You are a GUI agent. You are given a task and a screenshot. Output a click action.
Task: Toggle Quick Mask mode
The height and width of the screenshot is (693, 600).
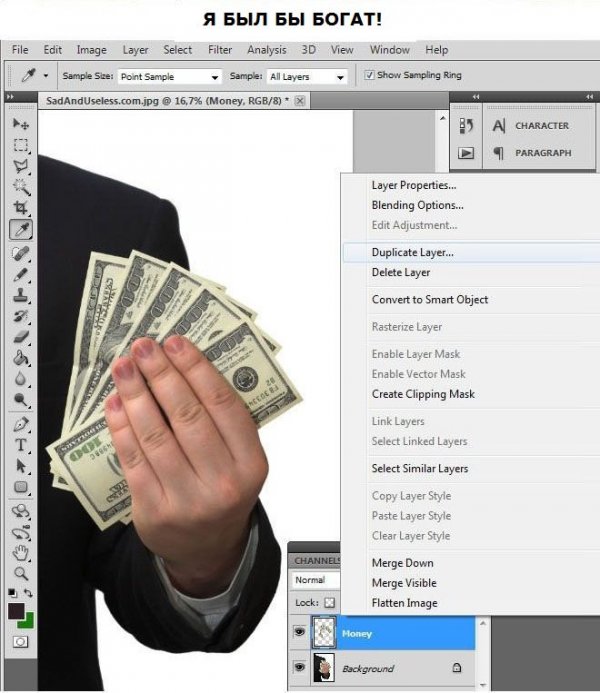pos(20,642)
